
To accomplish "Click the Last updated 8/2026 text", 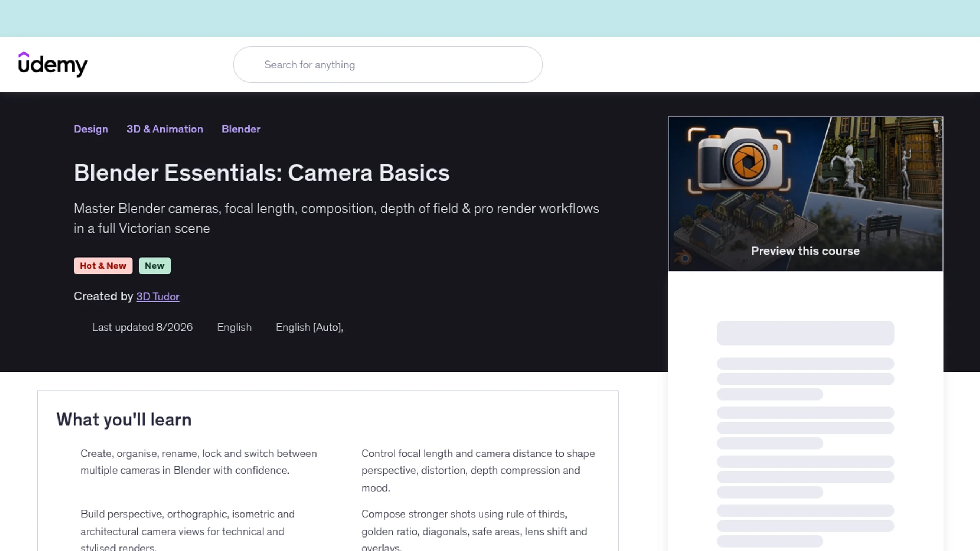I will point(142,327).
